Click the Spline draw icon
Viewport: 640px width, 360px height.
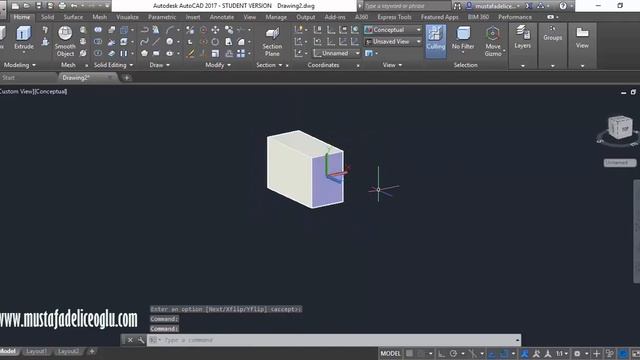pos(144,42)
